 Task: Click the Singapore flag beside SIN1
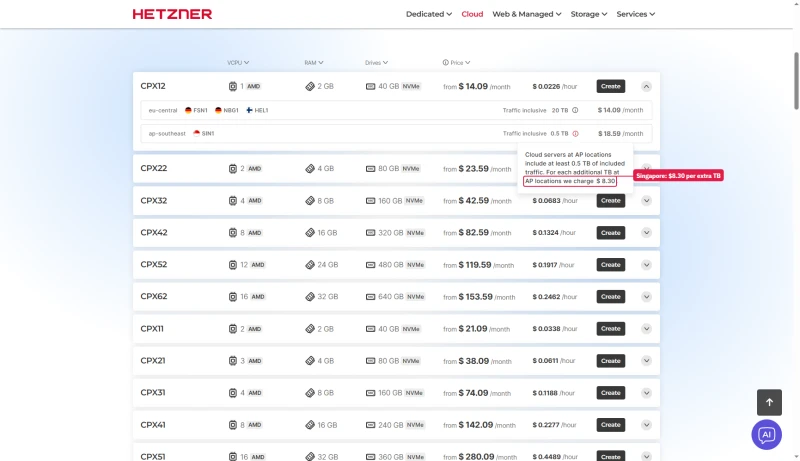pyautogui.click(x=196, y=133)
